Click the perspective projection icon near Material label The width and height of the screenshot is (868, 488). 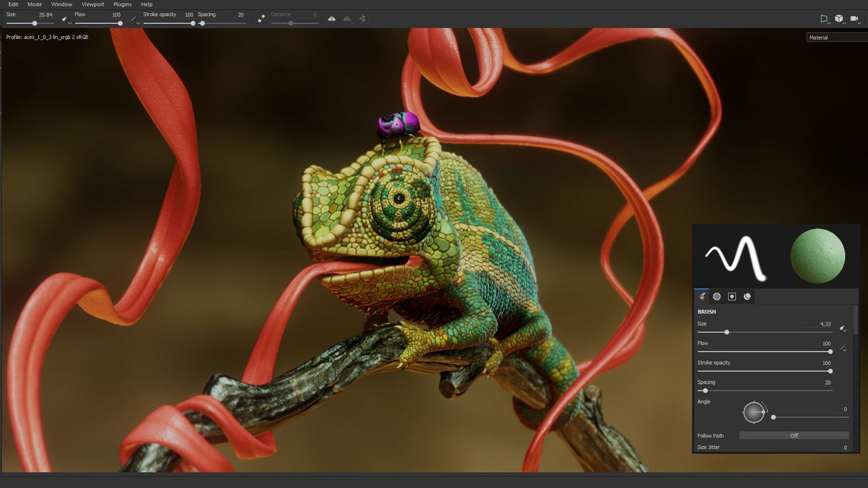(825, 19)
